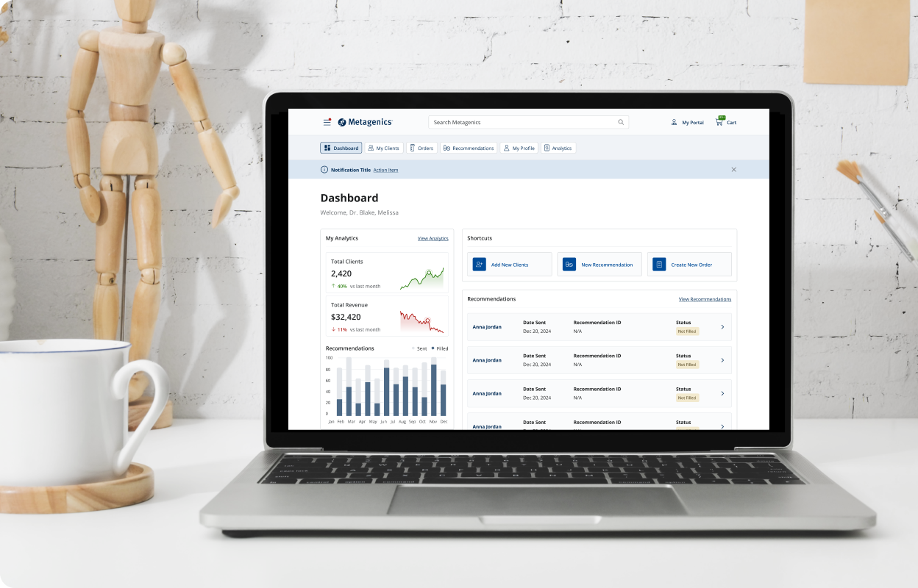918x588 pixels.
Task: Click the Metagenics logo
Action: (366, 123)
